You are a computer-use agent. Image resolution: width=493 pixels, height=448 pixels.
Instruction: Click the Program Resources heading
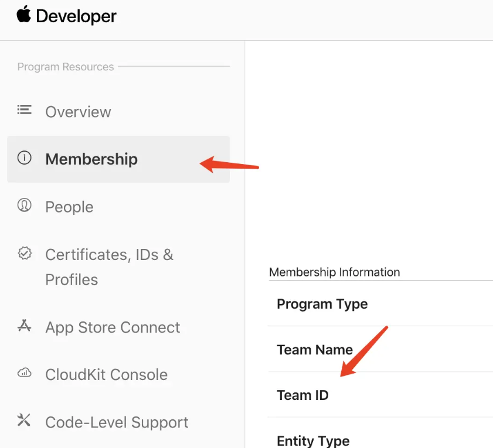pyautogui.click(x=66, y=67)
